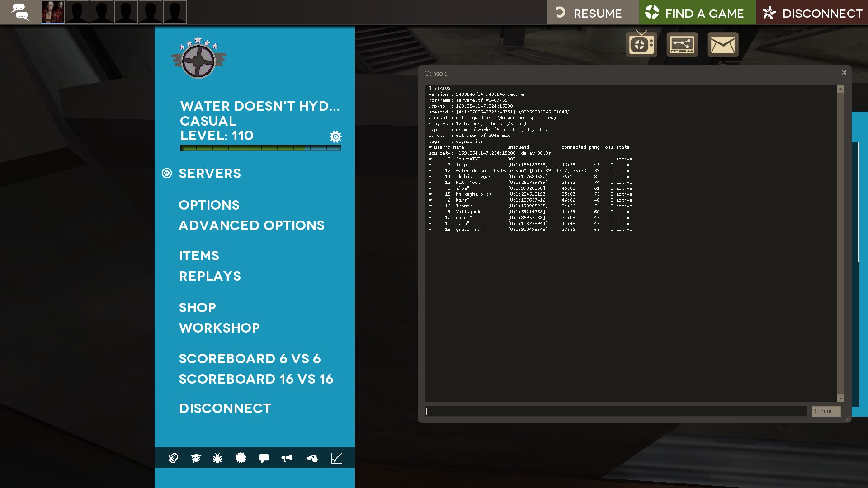This screenshot has width=868, height=488.
Task: Click the megaphone call vote icon
Action: 287,458
